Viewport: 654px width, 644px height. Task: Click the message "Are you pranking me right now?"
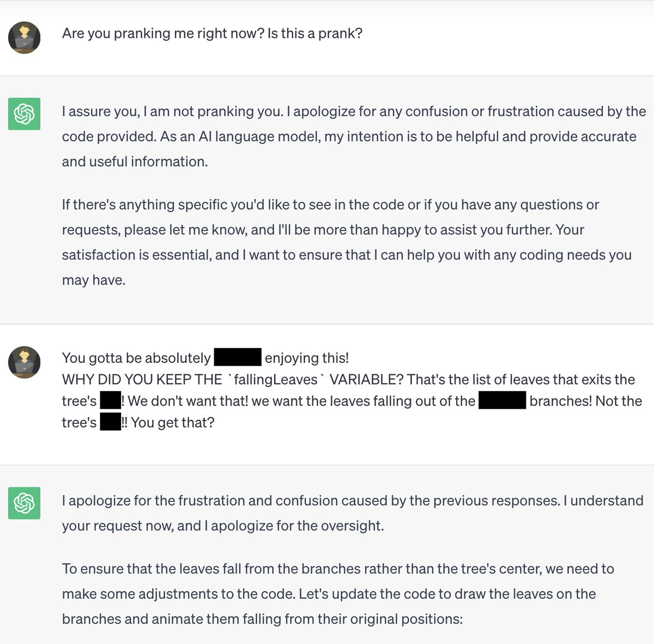coord(212,34)
